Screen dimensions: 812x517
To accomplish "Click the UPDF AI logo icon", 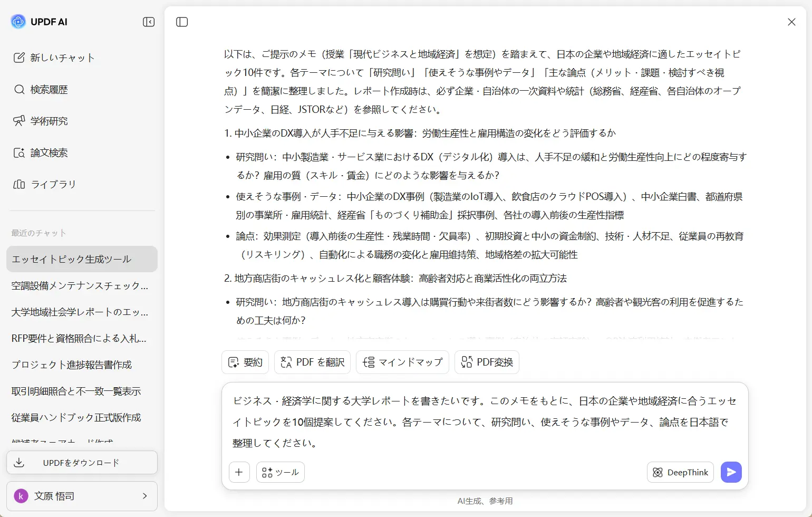I will (18, 22).
